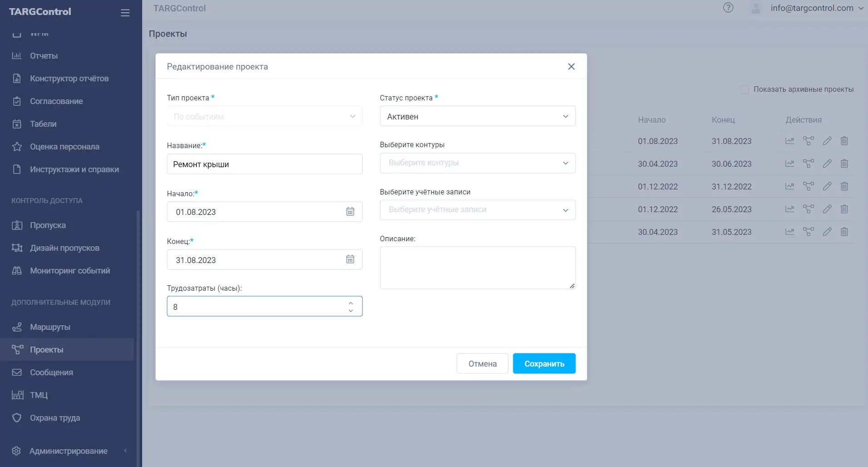Viewport: 868px width, 467px height.
Task: Click the hierarchy icon in the second project row
Action: (x=809, y=164)
